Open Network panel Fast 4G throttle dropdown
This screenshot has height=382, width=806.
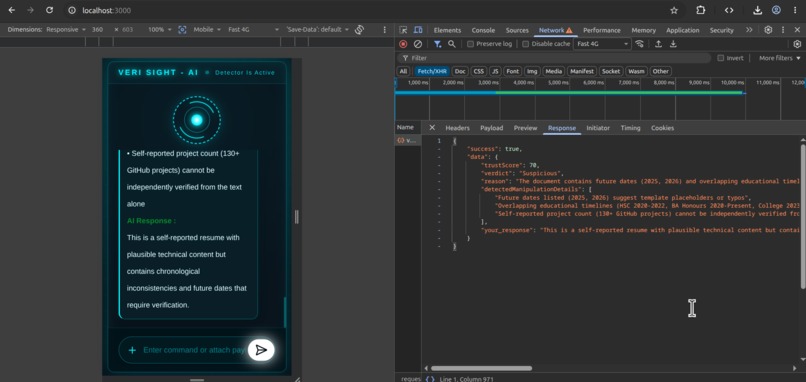[x=602, y=44]
